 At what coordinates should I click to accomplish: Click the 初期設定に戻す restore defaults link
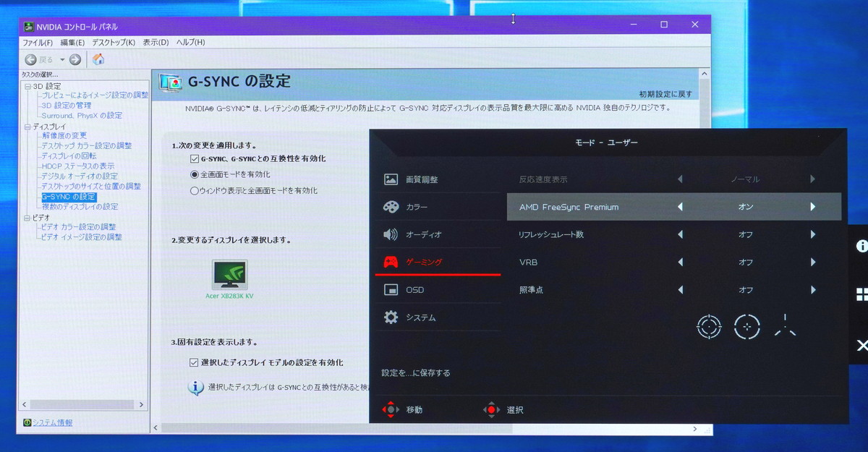(x=665, y=94)
